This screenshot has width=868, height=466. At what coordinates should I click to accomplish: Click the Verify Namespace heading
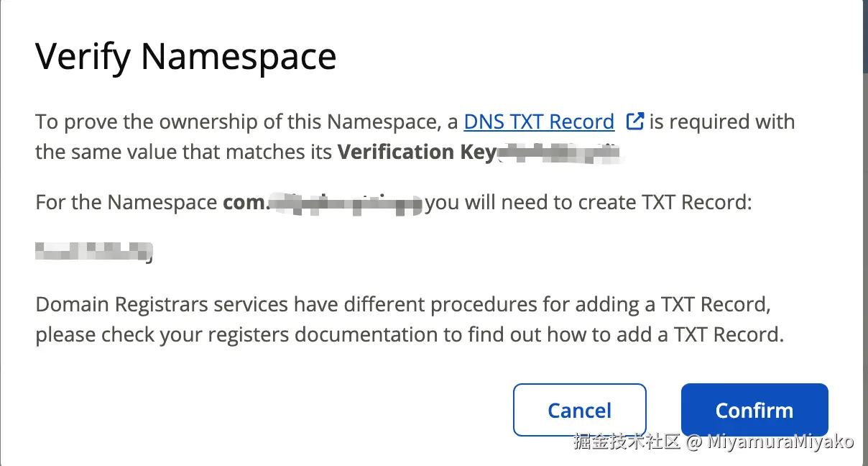[x=185, y=56]
